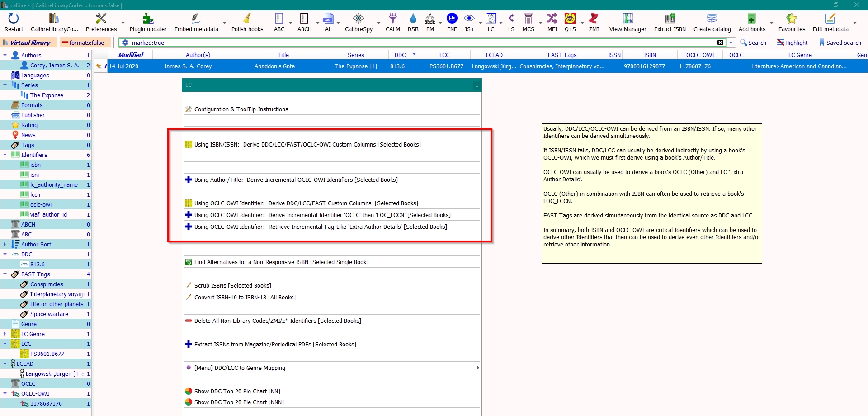The width and height of the screenshot is (868, 416).
Task: Click the Restart toolbar icon
Action: point(14,19)
